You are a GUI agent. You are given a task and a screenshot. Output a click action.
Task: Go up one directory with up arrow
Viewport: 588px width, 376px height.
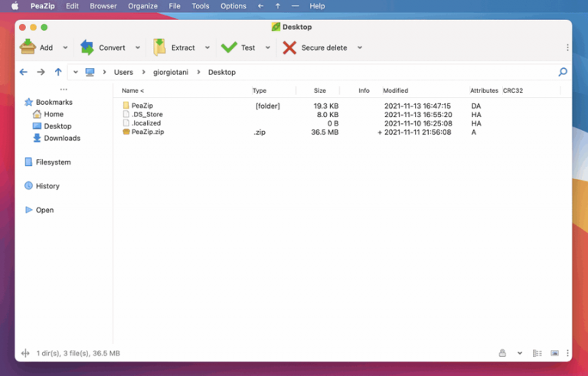click(x=58, y=72)
